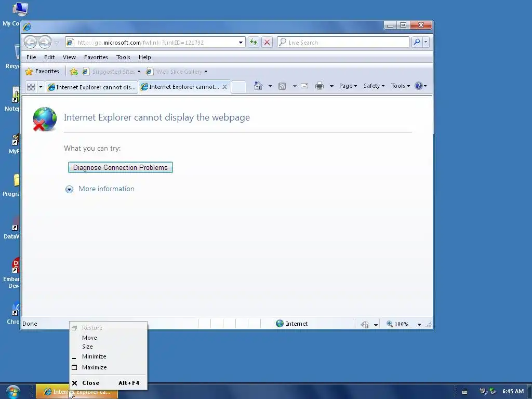Open the Edit menu
This screenshot has width=532, height=399.
[x=49, y=57]
